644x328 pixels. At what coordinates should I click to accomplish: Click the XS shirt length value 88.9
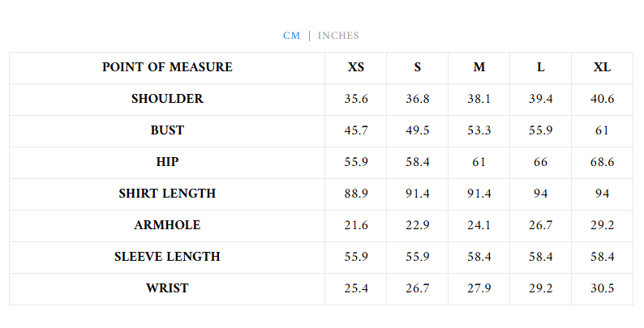tap(356, 194)
